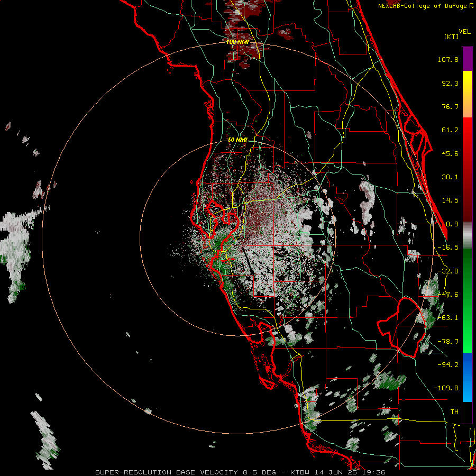This screenshot has width=476, height=476.
Task: Click the -63.1 velocity label
Action: (x=448, y=318)
